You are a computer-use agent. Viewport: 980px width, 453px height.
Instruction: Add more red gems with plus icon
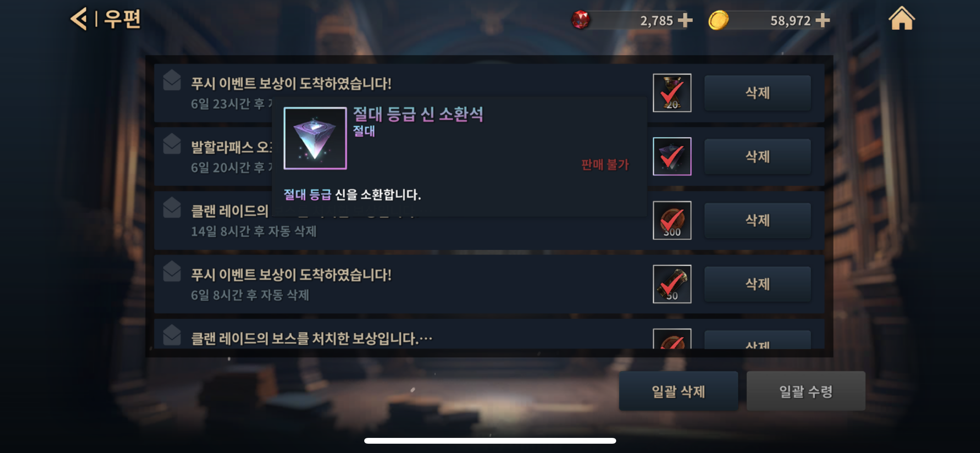pyautogui.click(x=685, y=20)
